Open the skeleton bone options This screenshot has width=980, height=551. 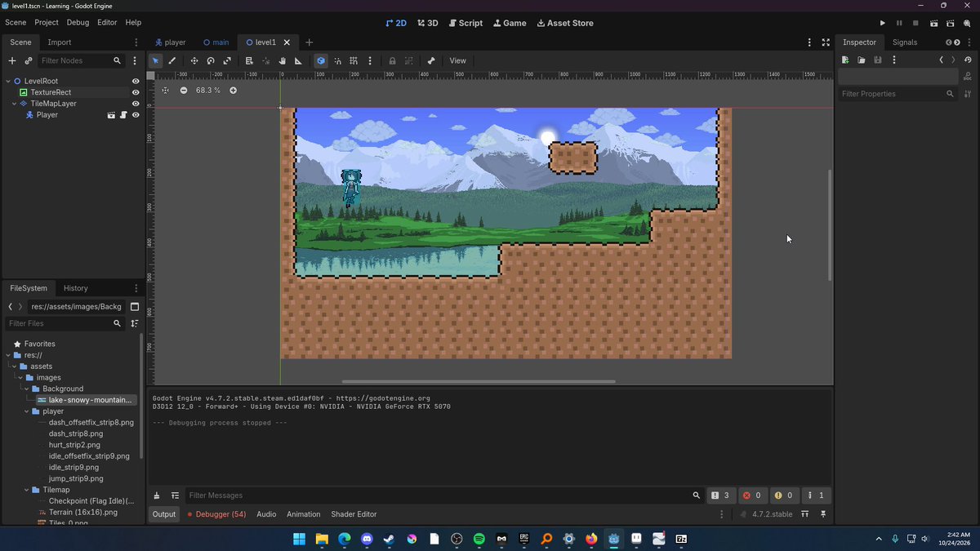pos(431,60)
